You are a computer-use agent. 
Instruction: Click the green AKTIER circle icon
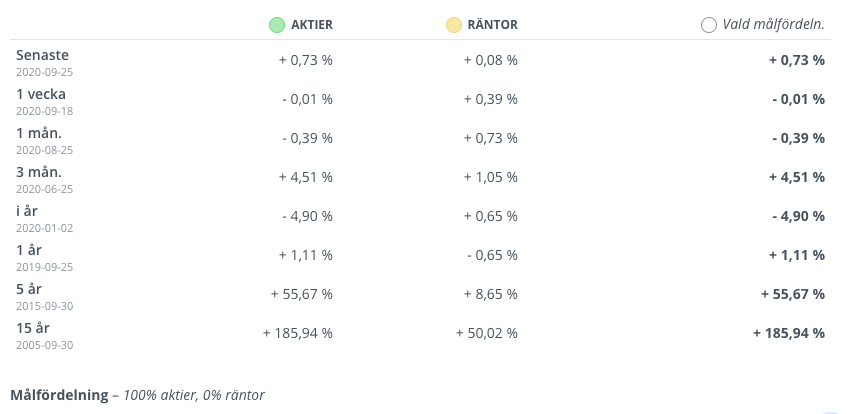(277, 25)
